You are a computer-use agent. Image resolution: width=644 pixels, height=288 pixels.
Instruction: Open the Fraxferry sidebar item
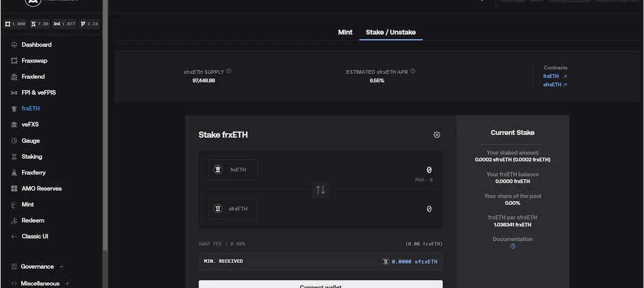[x=28, y=173]
